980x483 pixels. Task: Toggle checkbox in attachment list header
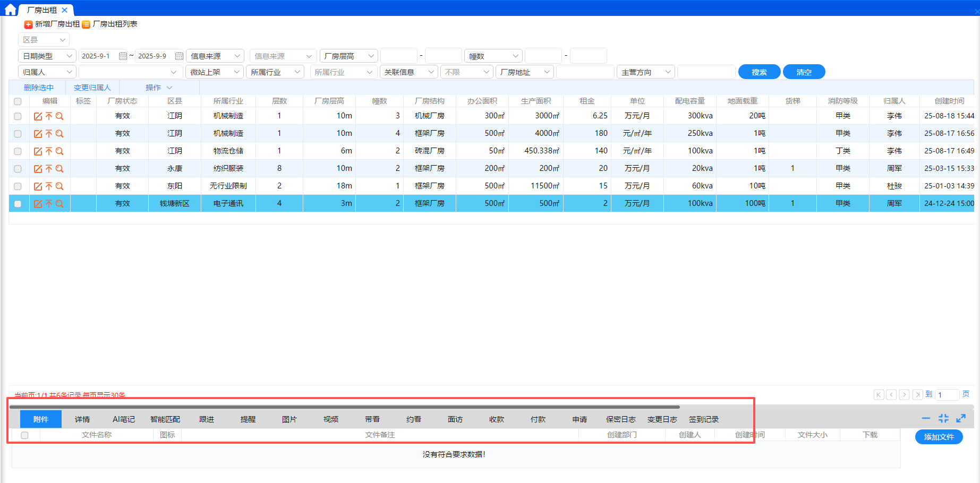coord(24,435)
